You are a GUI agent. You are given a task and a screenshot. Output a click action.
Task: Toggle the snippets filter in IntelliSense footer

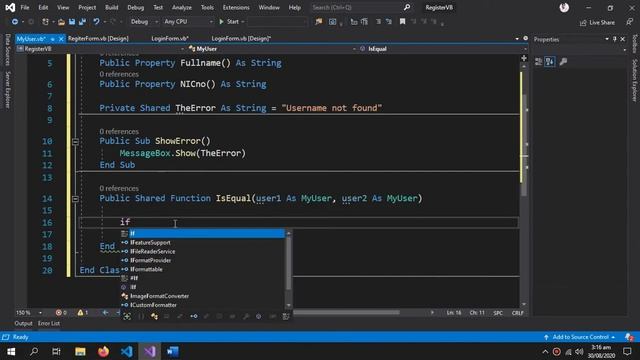point(286,316)
